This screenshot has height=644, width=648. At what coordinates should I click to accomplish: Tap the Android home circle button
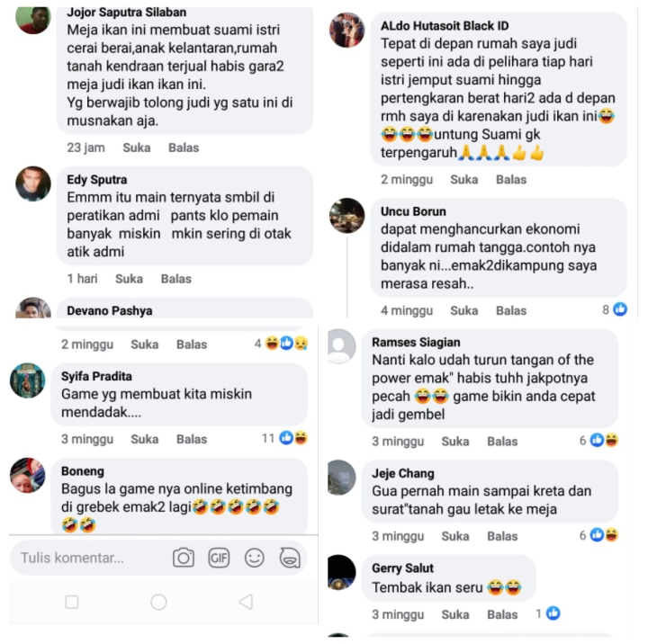pos(158,602)
